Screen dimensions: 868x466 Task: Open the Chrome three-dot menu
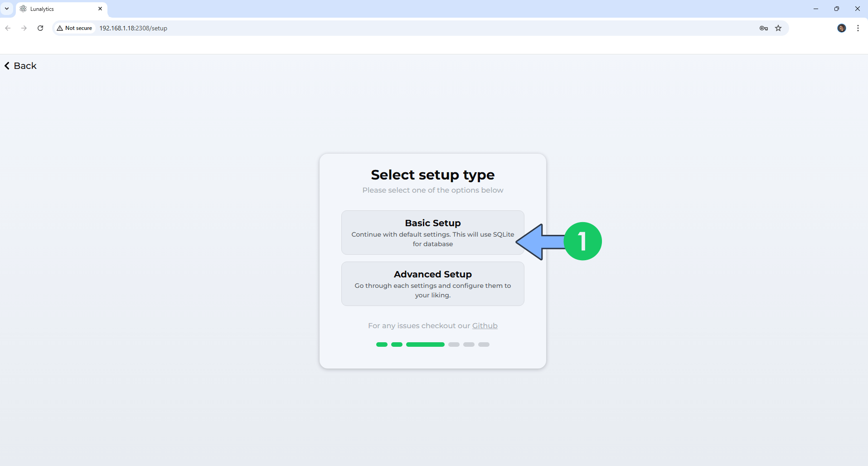[x=858, y=28]
